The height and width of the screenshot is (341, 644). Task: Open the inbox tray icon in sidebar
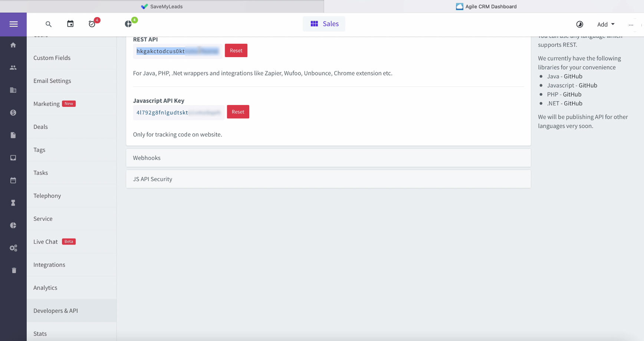[x=13, y=158]
